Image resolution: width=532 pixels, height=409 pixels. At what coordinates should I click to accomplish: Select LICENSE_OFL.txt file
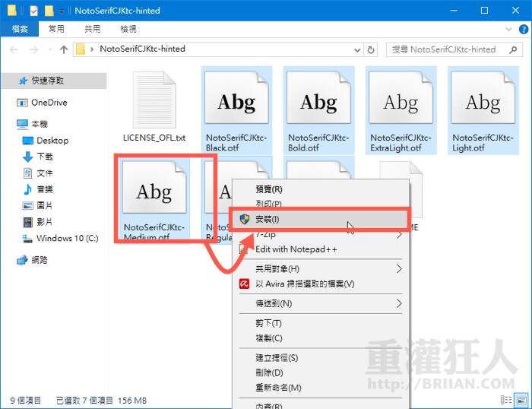154,107
